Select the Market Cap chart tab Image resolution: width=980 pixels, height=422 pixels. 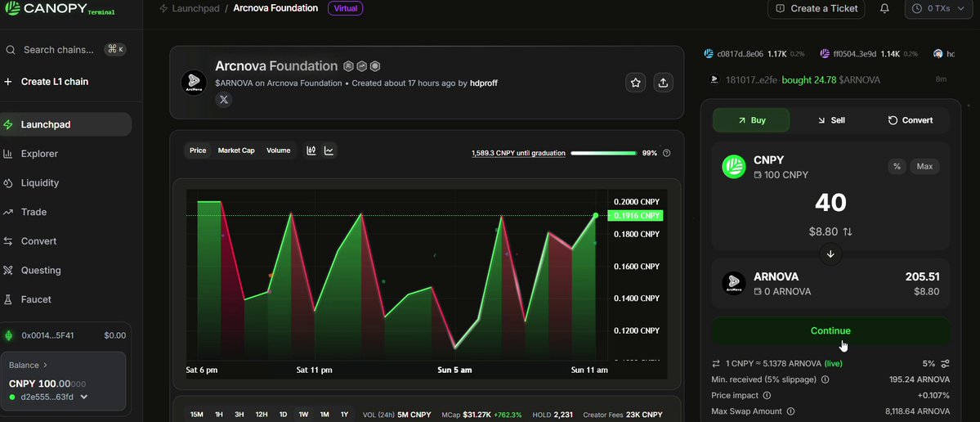click(236, 150)
